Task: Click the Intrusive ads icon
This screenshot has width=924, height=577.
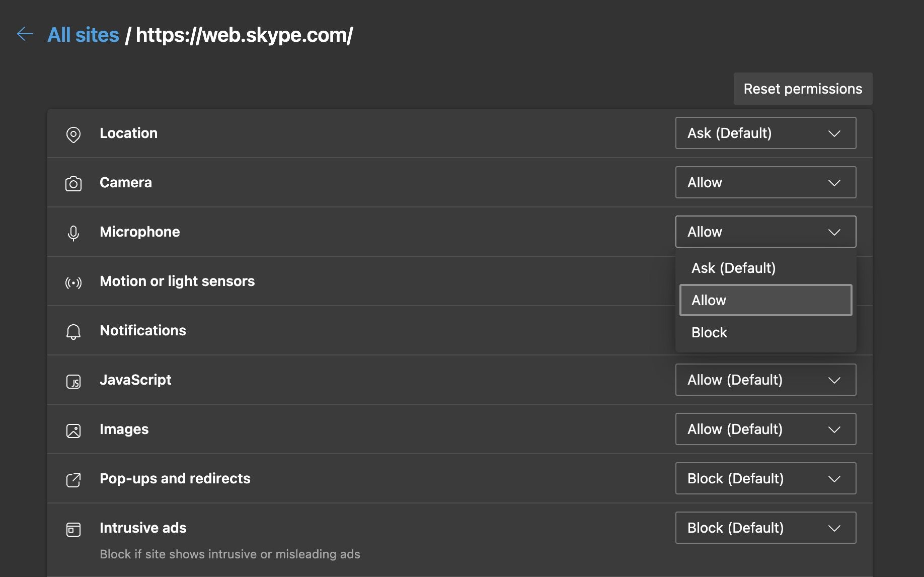Action: (x=73, y=529)
